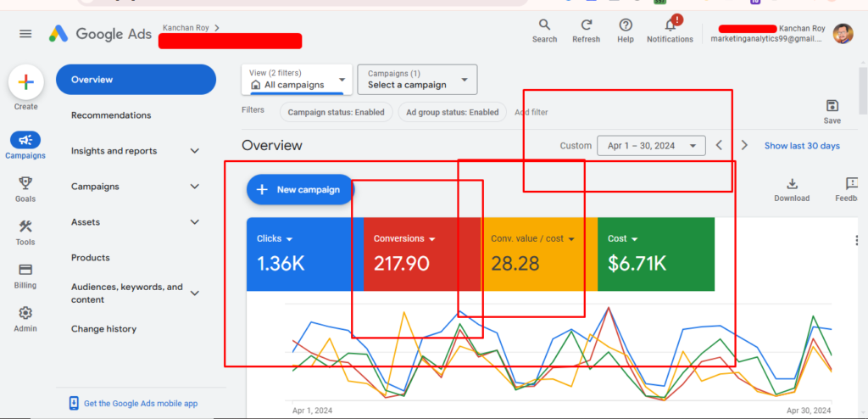Click the New campaign button
The image size is (868, 419).
[x=300, y=189]
